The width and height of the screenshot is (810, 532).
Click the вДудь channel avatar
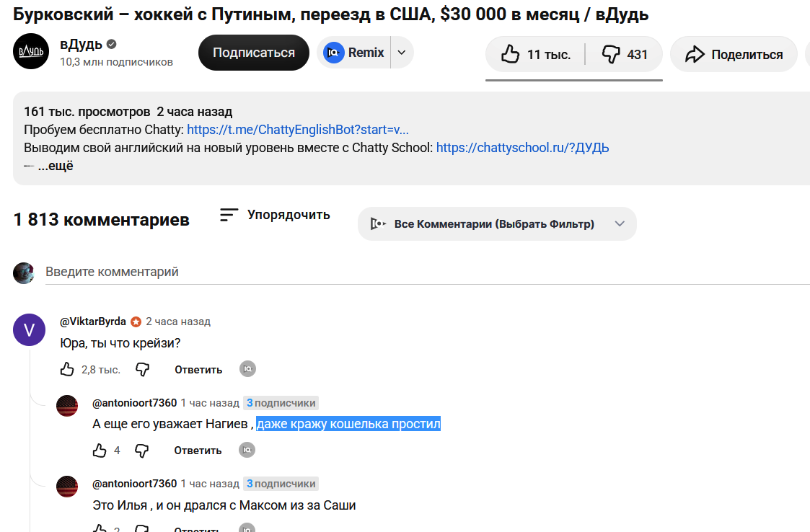31,52
